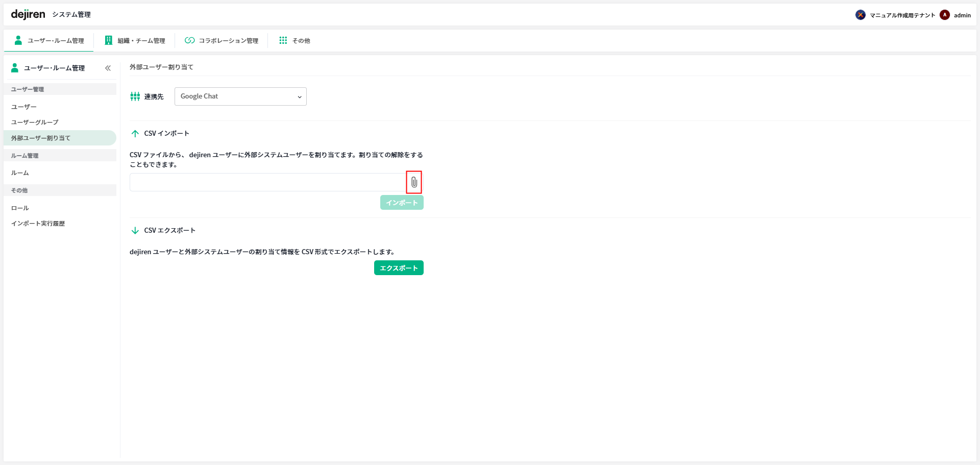Image resolution: width=980 pixels, height=465 pixels.
Task: Go to ユーザー in the sidebar
Action: pos(24,107)
